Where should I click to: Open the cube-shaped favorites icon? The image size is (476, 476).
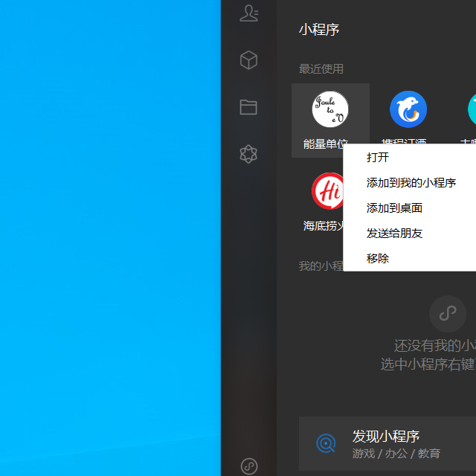(x=248, y=59)
